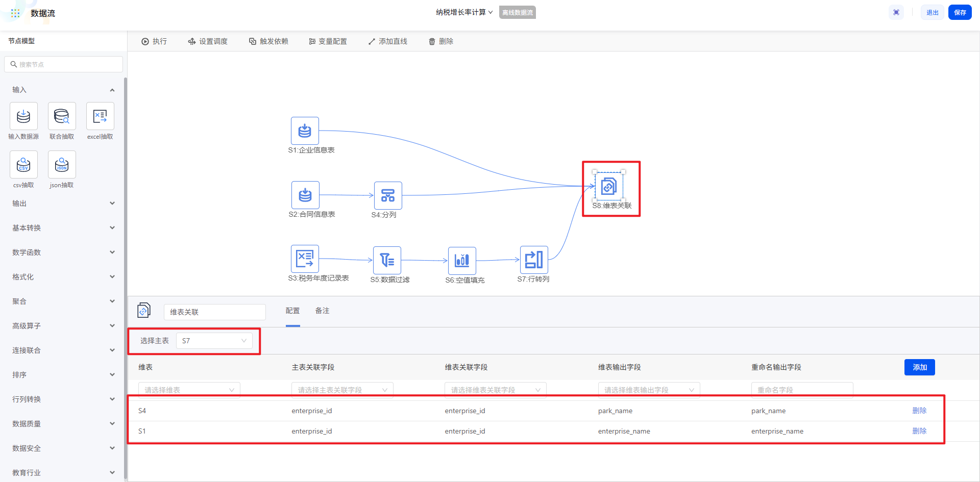Click the 联合抽取 node icon
The width and height of the screenshot is (980, 482).
62,116
